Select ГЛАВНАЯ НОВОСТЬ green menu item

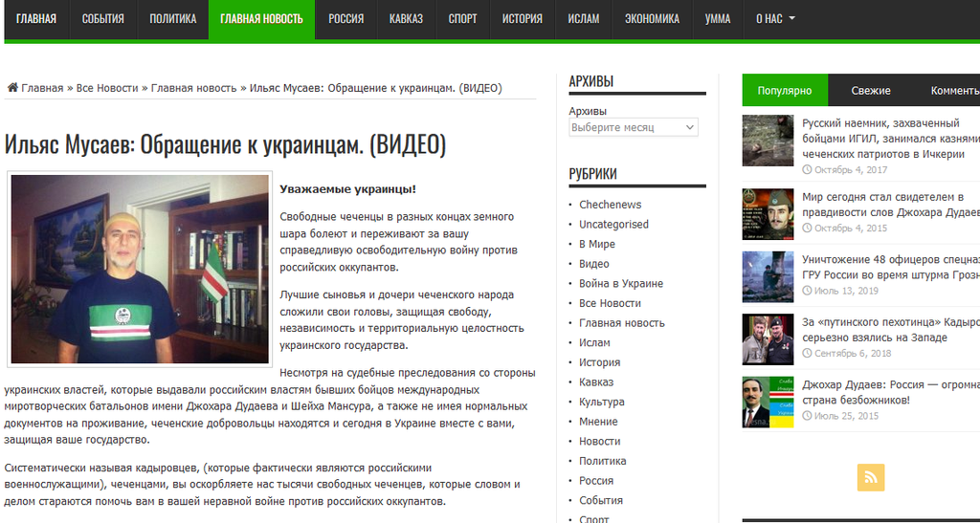click(262, 19)
